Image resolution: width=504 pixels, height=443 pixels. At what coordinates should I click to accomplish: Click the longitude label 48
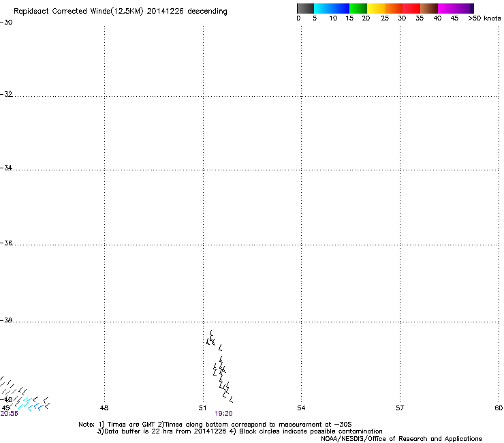click(104, 408)
